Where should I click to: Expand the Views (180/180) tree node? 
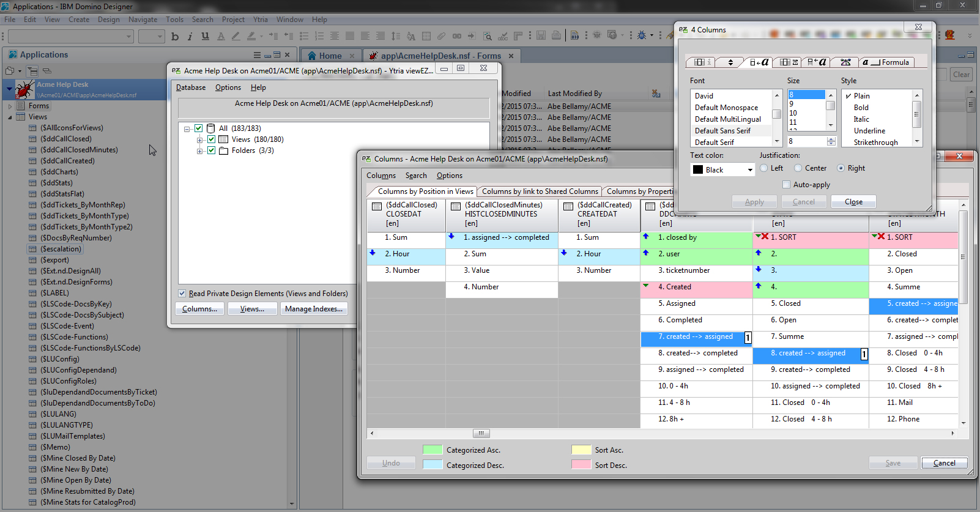(x=199, y=140)
